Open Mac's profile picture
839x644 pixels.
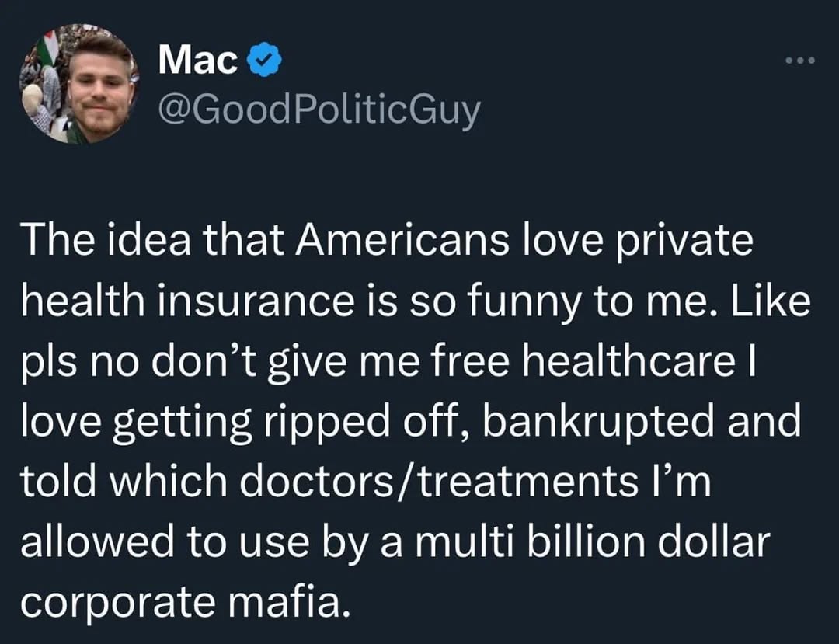click(x=78, y=84)
